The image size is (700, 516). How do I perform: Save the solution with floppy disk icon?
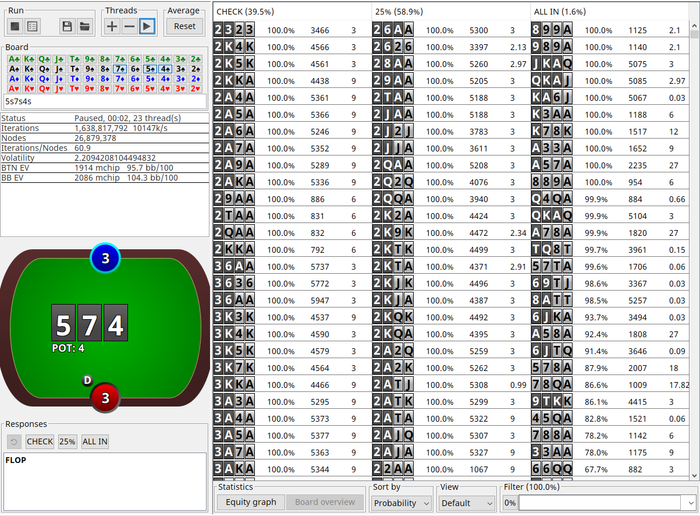click(x=67, y=27)
